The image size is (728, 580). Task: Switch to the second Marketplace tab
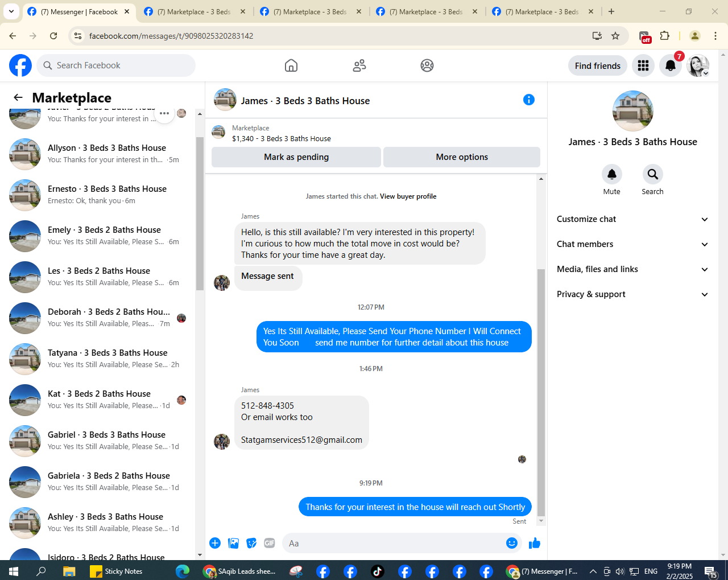(x=310, y=11)
